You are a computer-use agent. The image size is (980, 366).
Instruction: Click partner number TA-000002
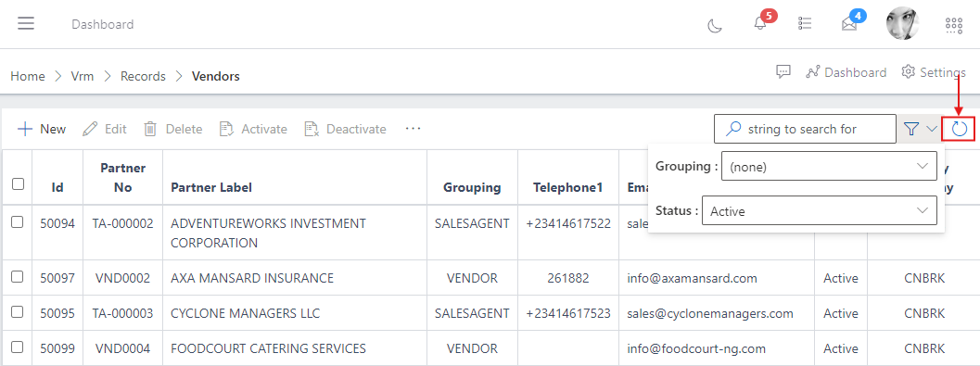[123, 223]
